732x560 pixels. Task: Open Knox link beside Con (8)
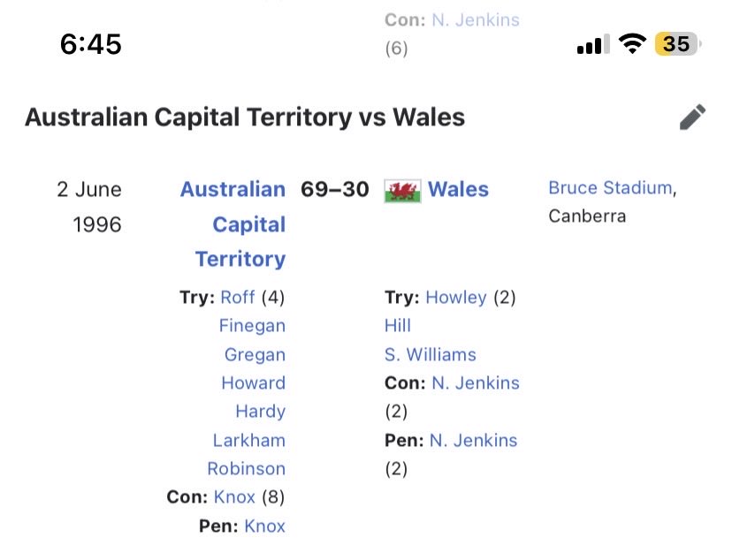click(234, 497)
